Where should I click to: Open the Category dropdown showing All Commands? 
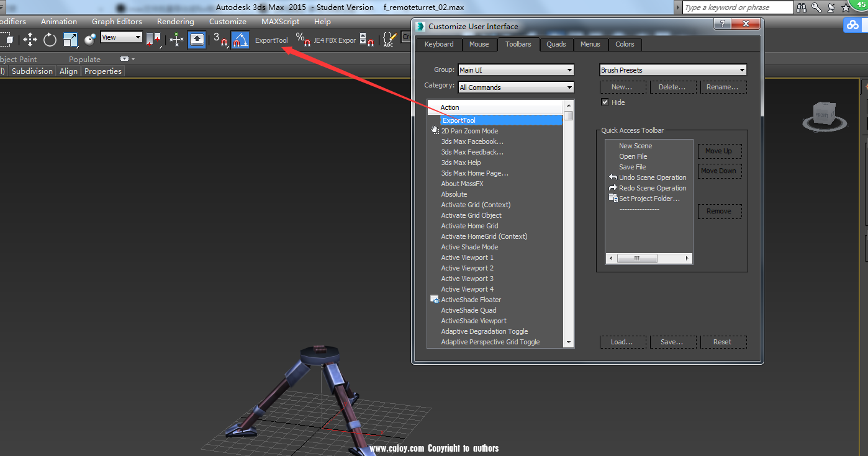tap(516, 87)
